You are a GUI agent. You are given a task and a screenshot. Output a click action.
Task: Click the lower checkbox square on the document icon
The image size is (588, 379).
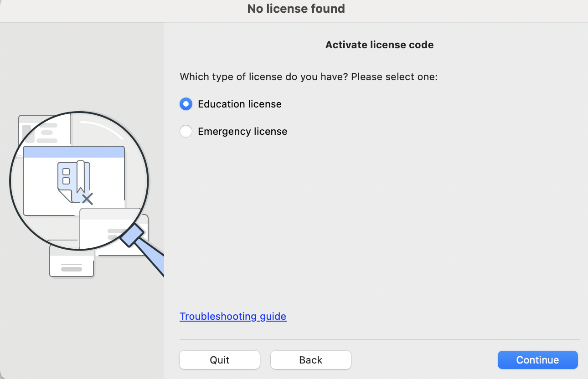pos(66,181)
